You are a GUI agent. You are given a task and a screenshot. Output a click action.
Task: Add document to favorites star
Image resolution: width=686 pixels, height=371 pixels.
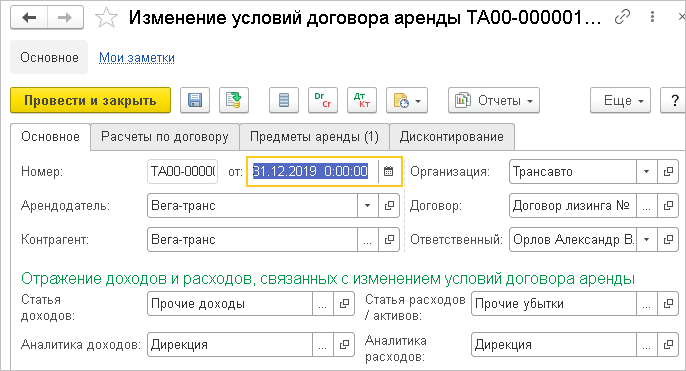point(106,18)
